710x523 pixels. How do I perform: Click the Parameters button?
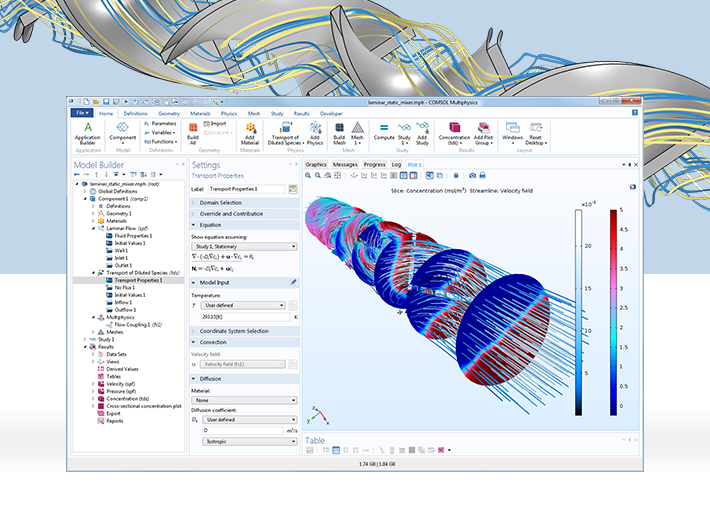coord(161,124)
